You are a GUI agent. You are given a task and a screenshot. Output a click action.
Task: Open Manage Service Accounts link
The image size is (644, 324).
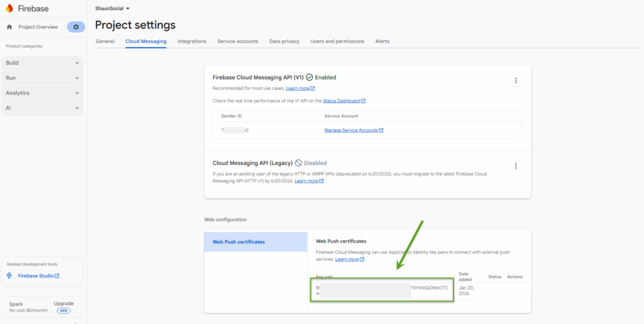351,130
